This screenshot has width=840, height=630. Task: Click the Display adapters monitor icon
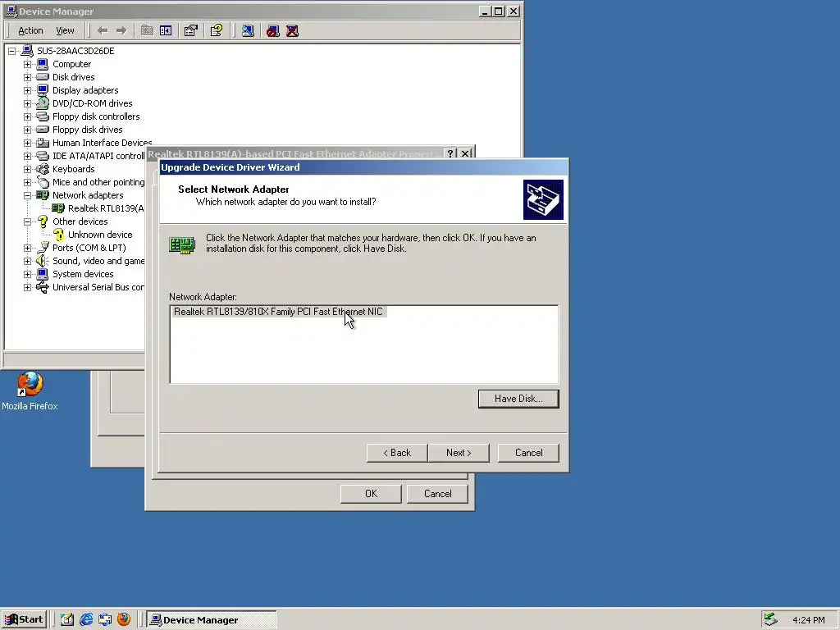43,90
